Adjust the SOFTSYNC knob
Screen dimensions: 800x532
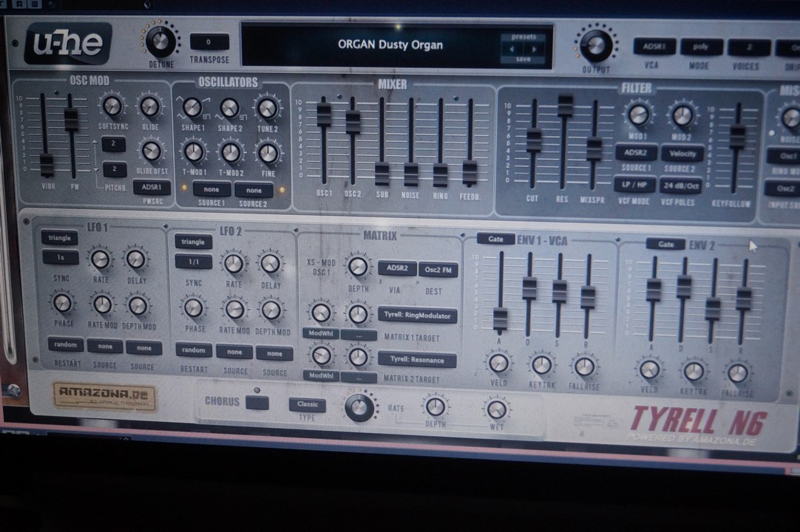(x=112, y=106)
